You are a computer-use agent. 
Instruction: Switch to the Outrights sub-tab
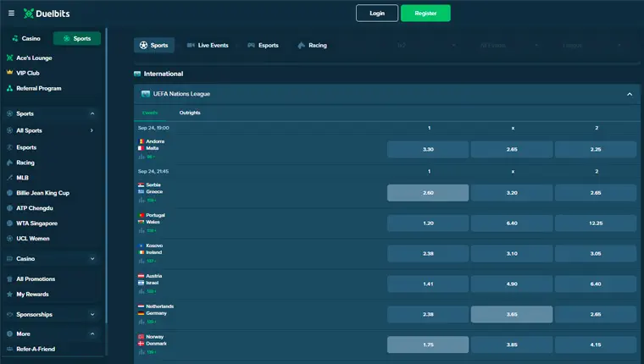click(x=190, y=113)
